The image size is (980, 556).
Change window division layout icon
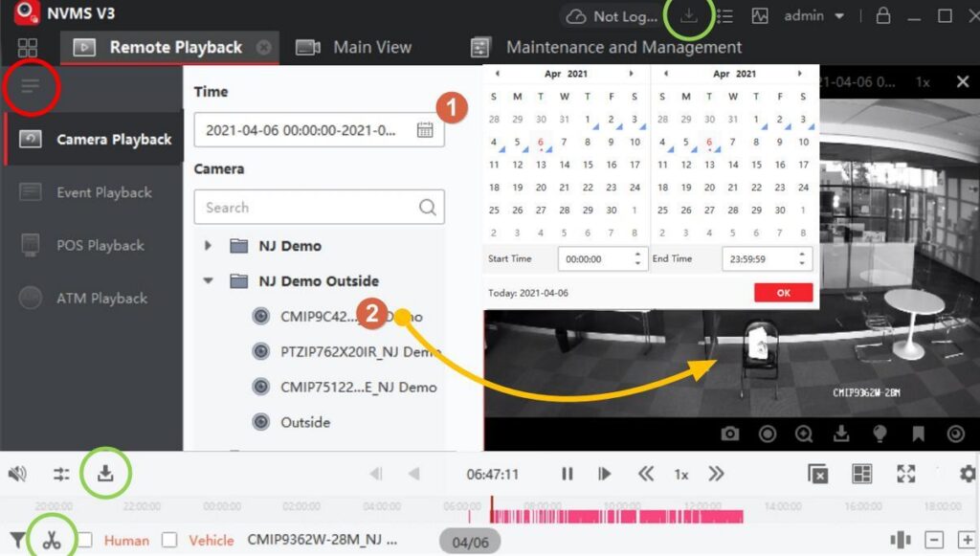pyautogui.click(x=862, y=474)
